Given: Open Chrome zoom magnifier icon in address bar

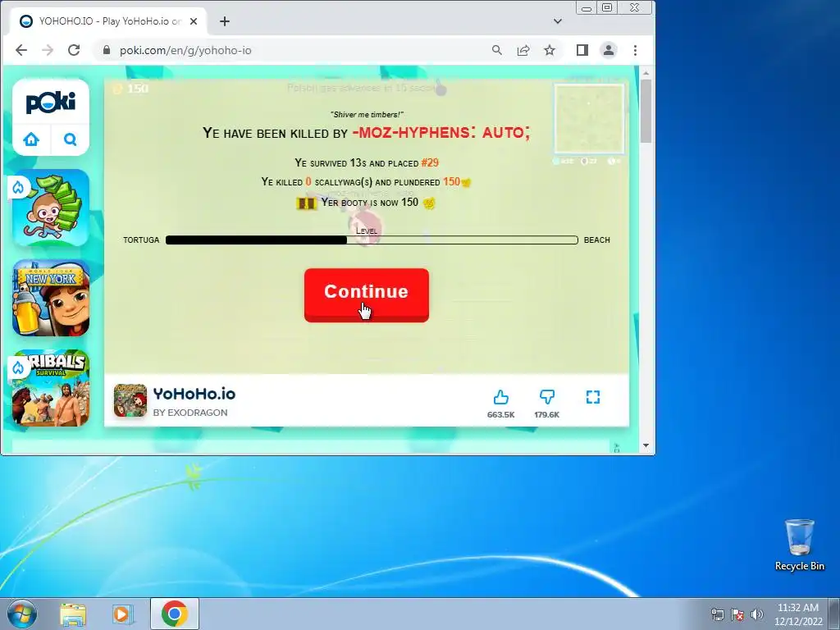Looking at the screenshot, I should (497, 50).
